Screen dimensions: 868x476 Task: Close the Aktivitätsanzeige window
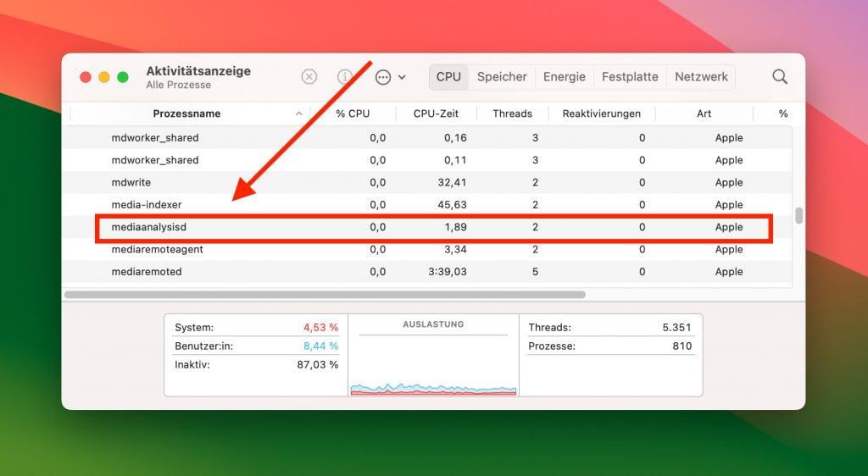[86, 77]
